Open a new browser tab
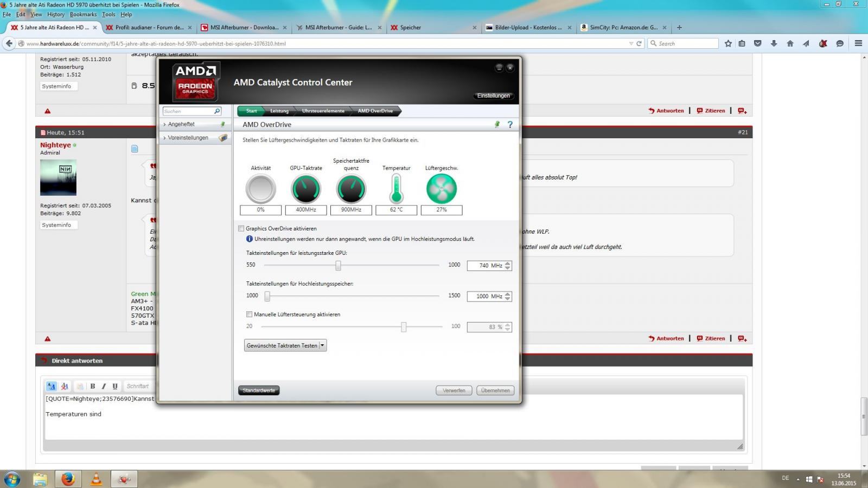Screen dimensions: 868x488 pos(679,28)
